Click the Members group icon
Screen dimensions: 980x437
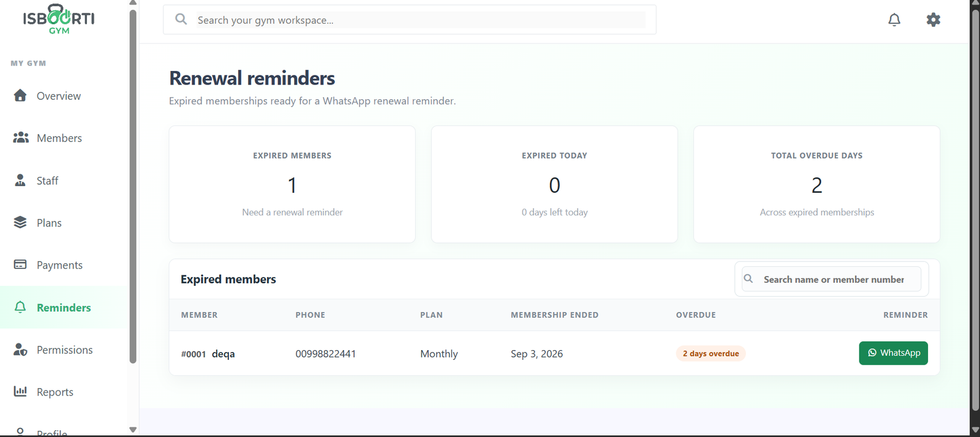click(21, 138)
